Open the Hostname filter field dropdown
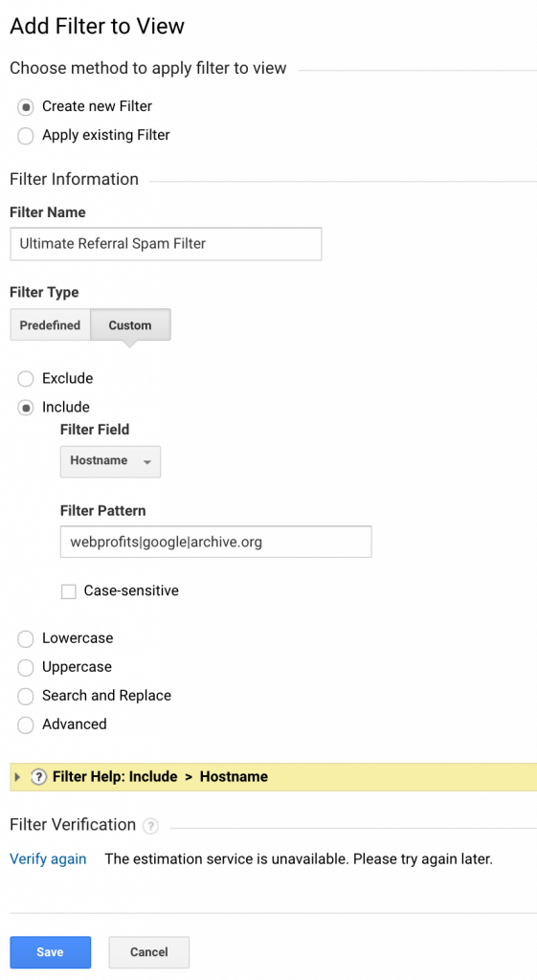 point(110,461)
